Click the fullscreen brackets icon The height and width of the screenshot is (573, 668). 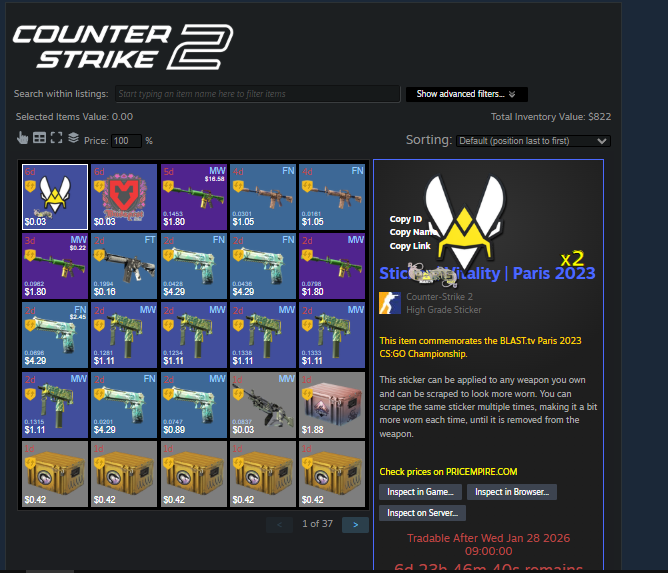(56, 138)
